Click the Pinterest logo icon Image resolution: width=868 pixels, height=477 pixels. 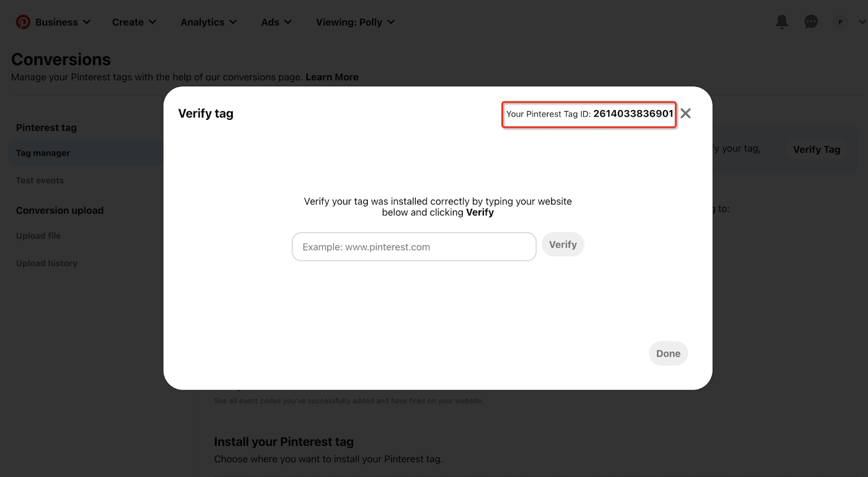click(23, 22)
